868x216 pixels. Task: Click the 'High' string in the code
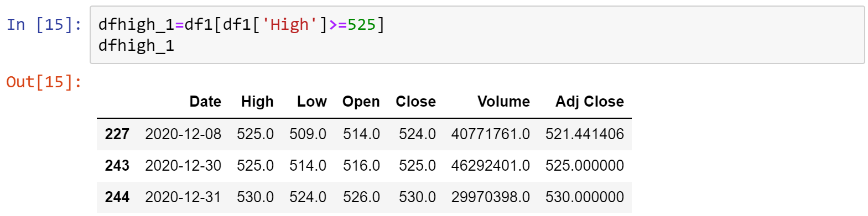coord(289,24)
